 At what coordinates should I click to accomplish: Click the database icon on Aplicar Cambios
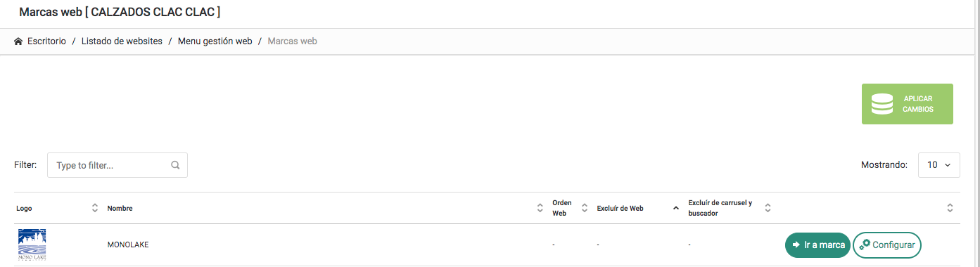pos(882,104)
